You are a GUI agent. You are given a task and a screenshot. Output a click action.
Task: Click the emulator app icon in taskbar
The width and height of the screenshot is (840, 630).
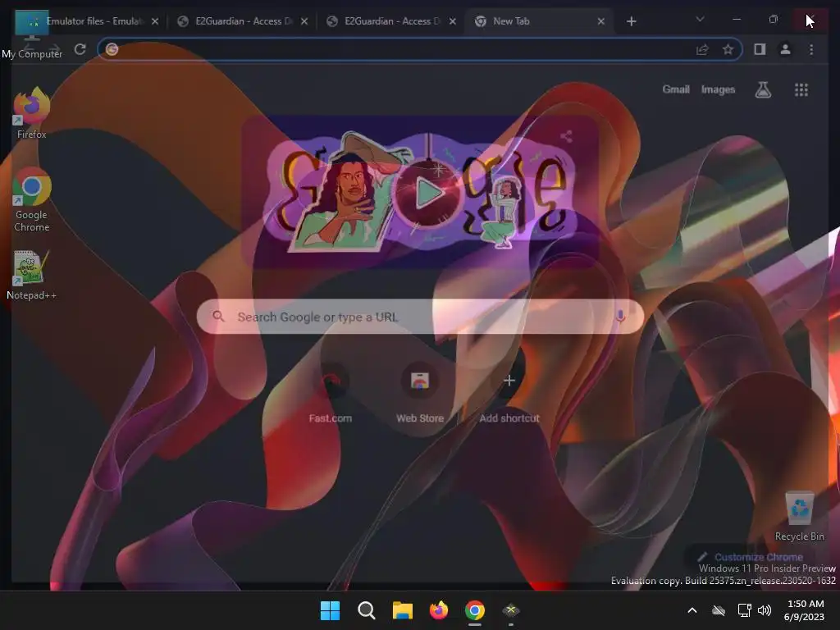tap(511, 610)
